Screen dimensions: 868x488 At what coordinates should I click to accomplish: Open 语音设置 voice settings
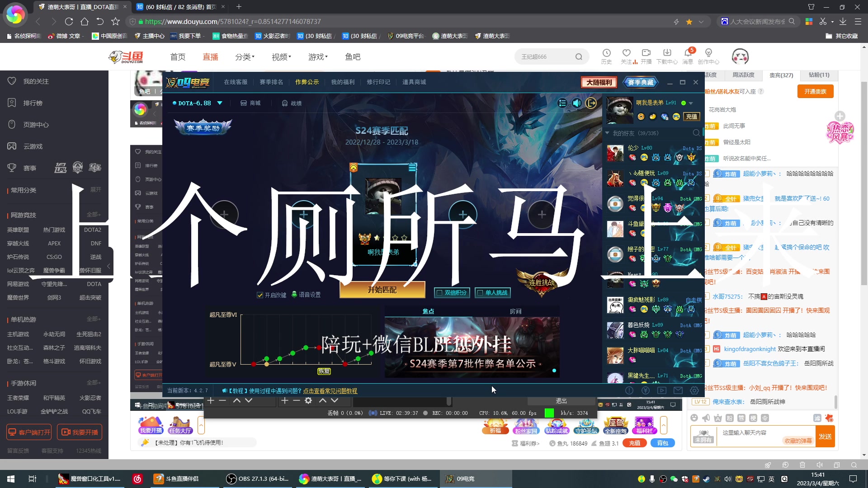[306, 295]
